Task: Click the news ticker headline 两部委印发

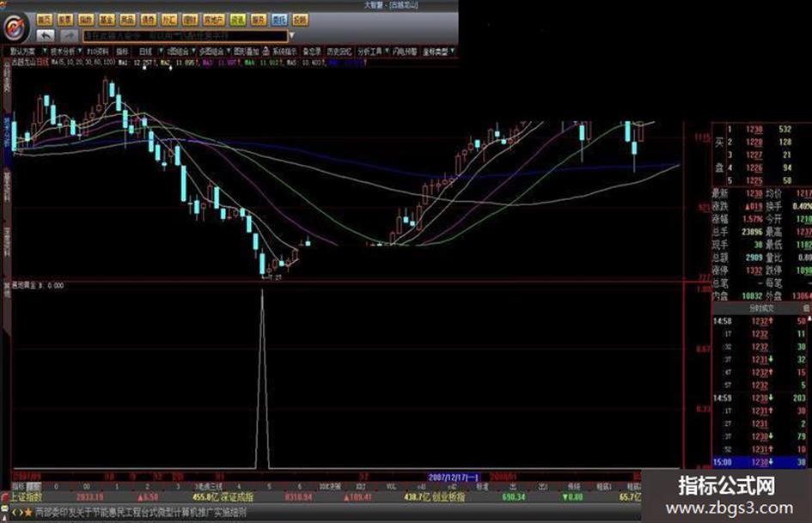Action: point(141,513)
